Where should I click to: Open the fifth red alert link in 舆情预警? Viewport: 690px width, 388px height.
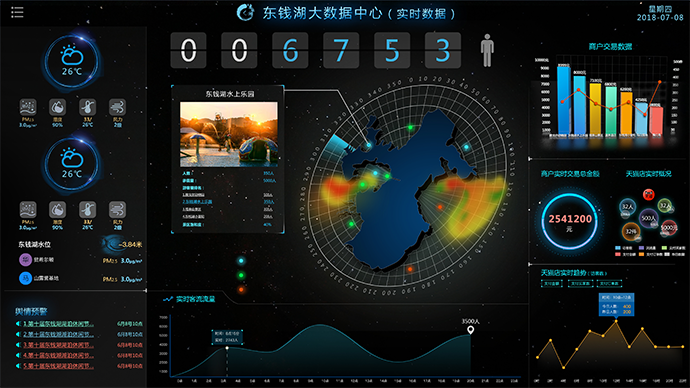[x=59, y=366]
